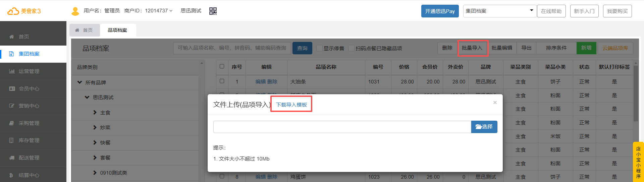The height and width of the screenshot is (182, 644).
Task: Open 会员中心 sidebar menu
Action: [x=33, y=89]
